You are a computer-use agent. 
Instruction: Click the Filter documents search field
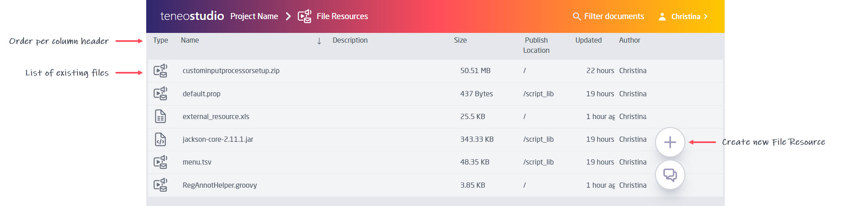click(x=614, y=16)
